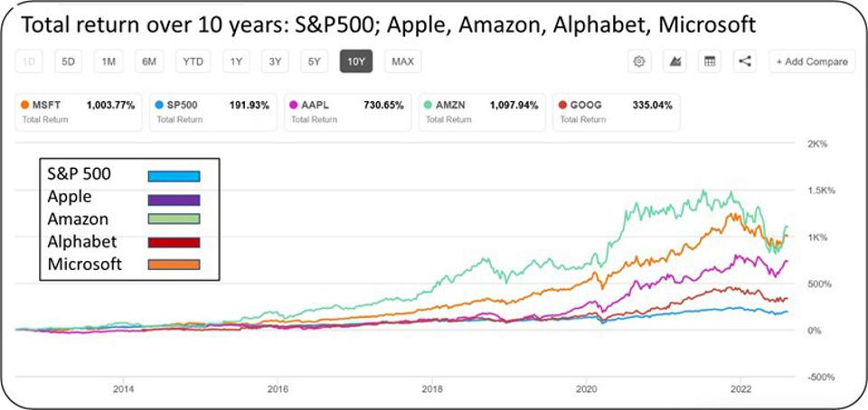Viewport: 868px width, 410px height.
Task: Choose the 5Y time range
Action: click(314, 61)
